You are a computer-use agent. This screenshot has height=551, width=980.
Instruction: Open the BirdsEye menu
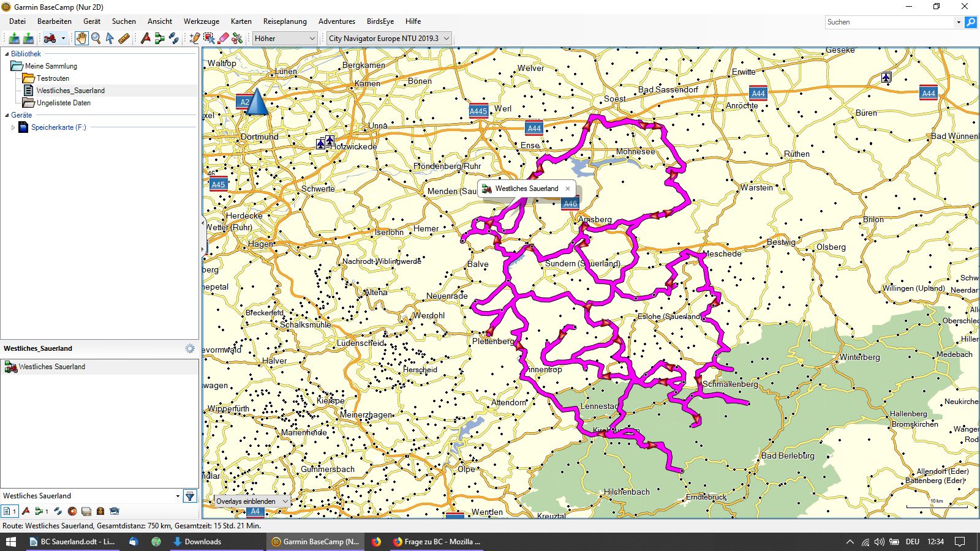pyautogui.click(x=380, y=21)
